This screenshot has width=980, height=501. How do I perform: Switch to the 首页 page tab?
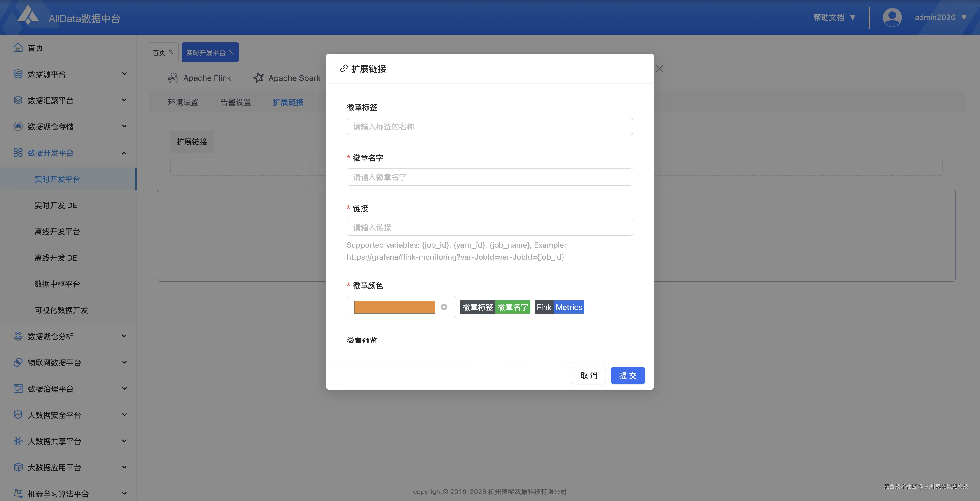pos(159,52)
